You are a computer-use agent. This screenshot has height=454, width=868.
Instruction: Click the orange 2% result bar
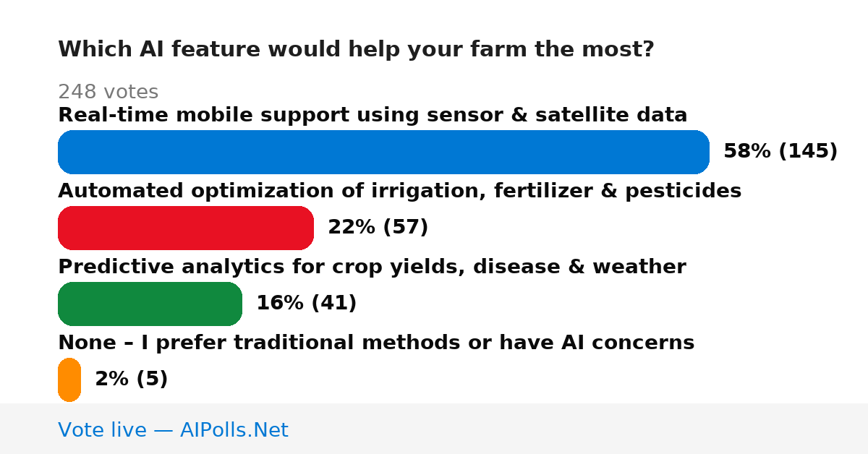coord(69,380)
